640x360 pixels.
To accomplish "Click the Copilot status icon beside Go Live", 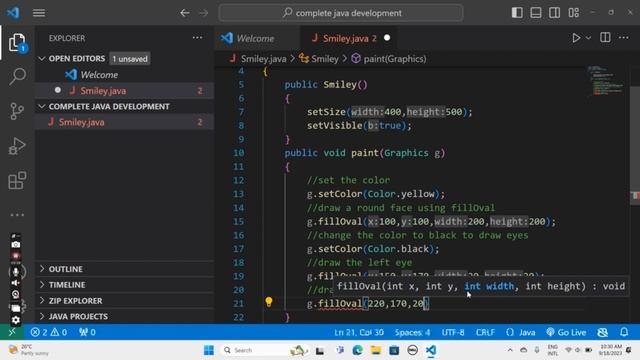I will (x=602, y=332).
